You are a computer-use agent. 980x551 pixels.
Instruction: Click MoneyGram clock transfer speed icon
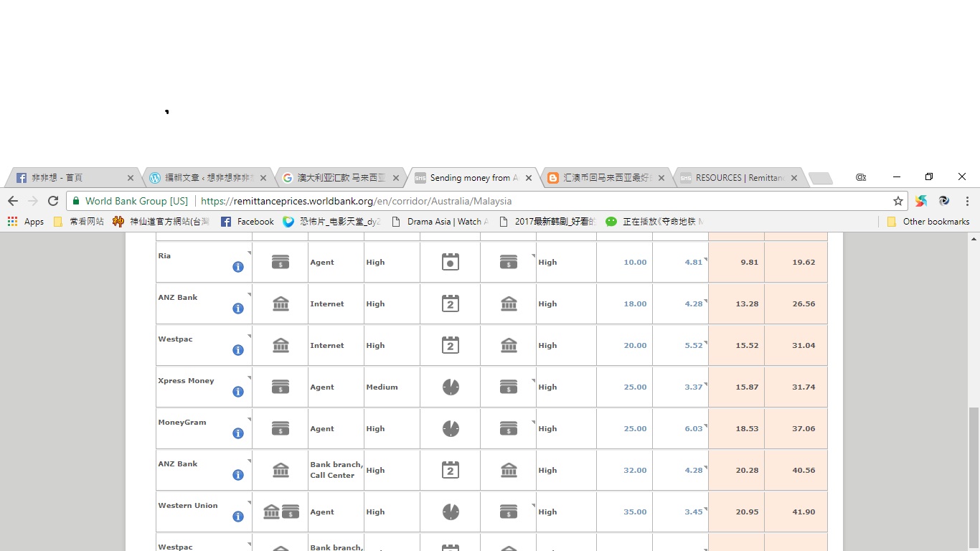[x=450, y=429]
